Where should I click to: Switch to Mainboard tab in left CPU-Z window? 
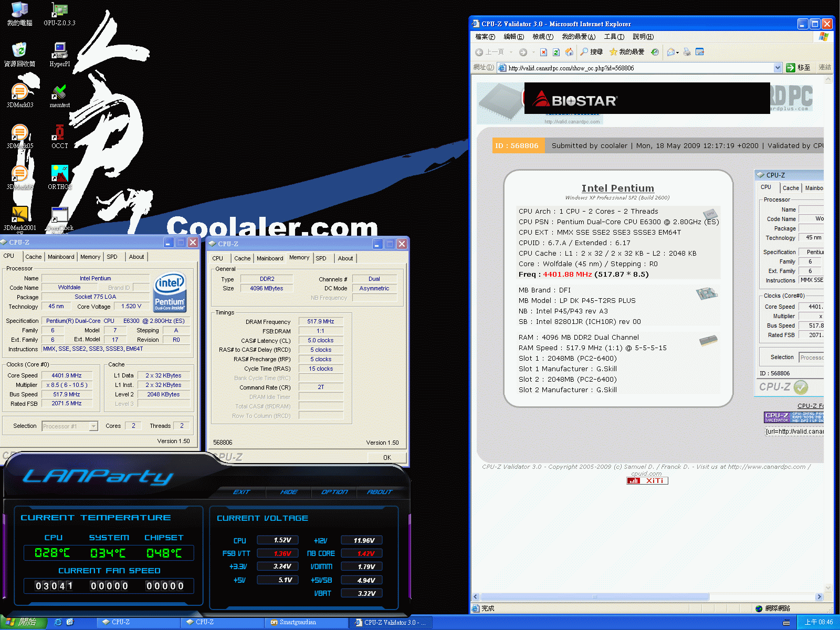(x=61, y=257)
